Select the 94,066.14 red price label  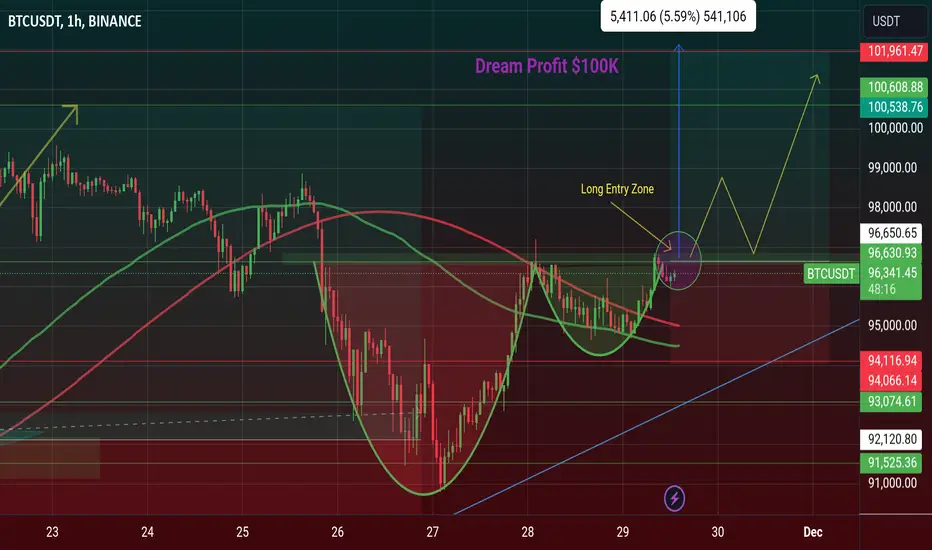coord(891,381)
